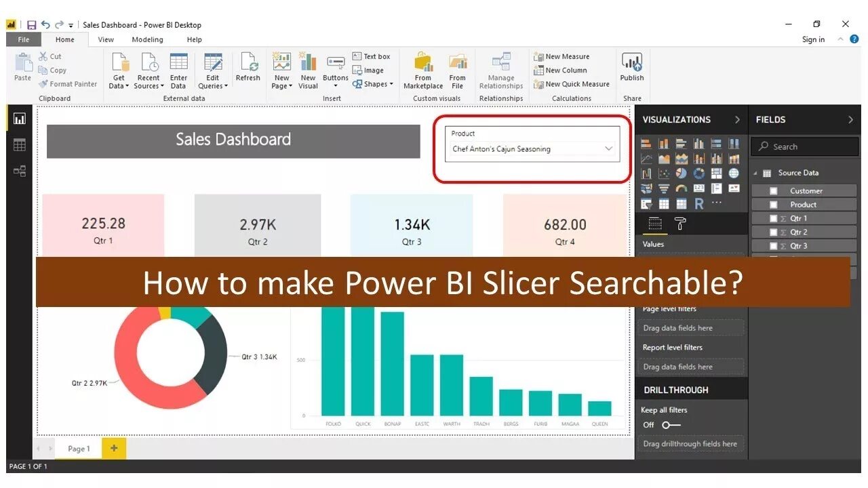Choose the Funnel visualization
868x488 pixels.
(x=664, y=188)
